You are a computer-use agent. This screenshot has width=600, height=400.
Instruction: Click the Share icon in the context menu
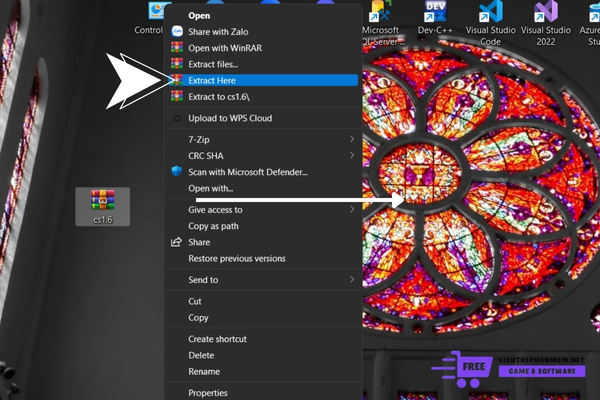(x=177, y=242)
